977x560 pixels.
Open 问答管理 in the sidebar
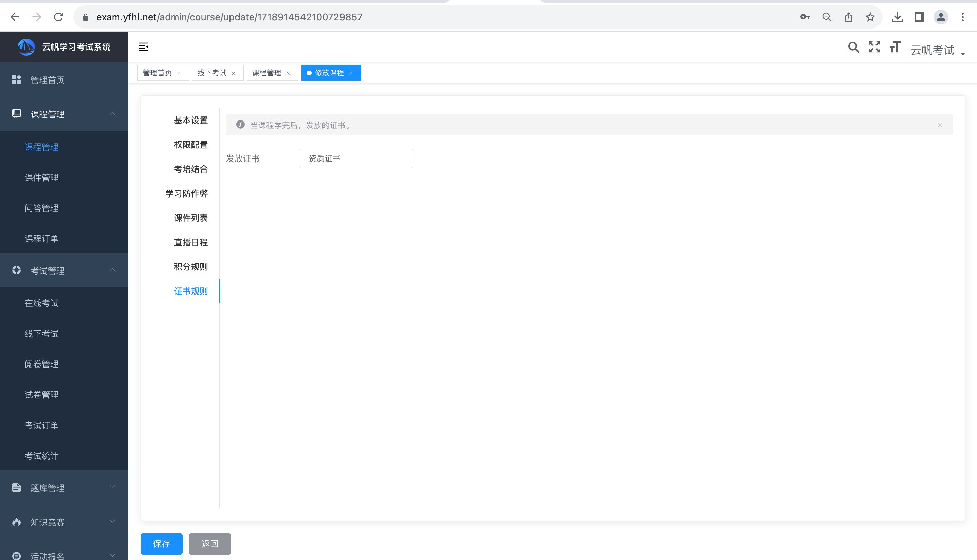64,208
